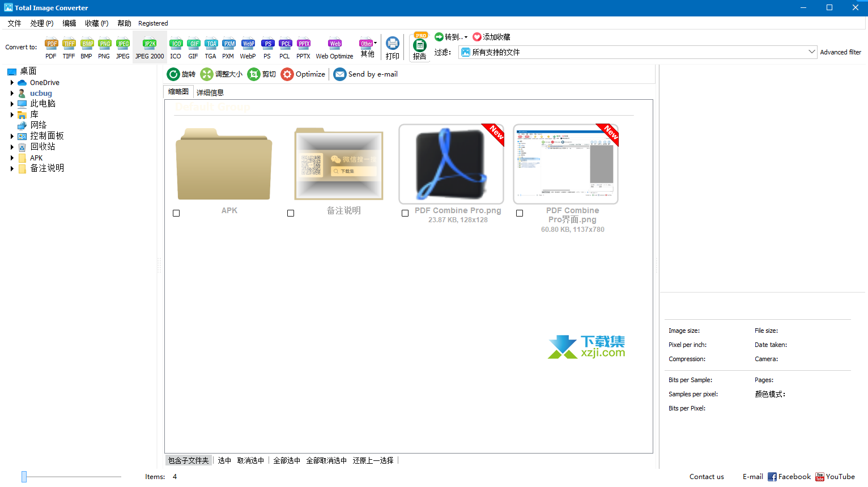Open the 帮助 menu
Screen dimensions: 868x487
point(124,23)
